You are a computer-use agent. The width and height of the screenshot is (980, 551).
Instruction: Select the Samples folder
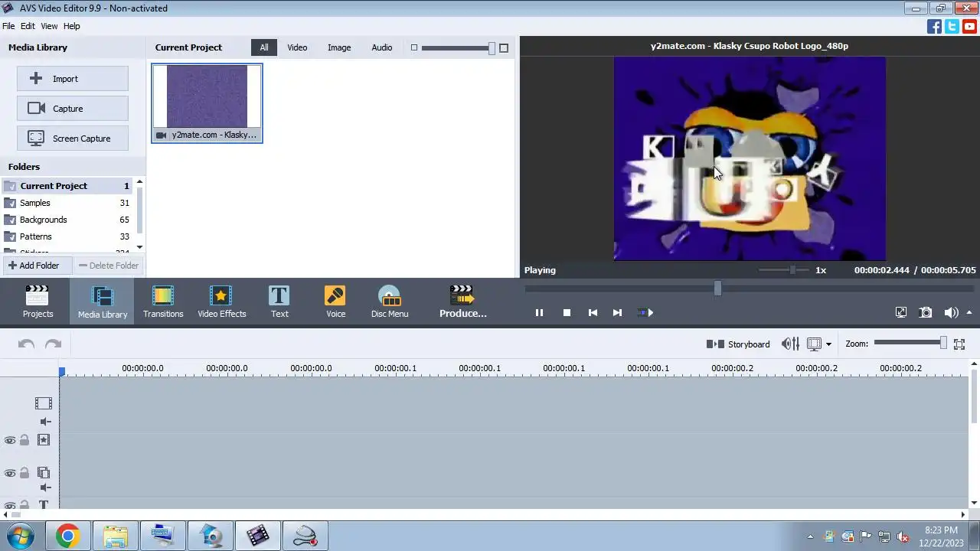[67, 203]
